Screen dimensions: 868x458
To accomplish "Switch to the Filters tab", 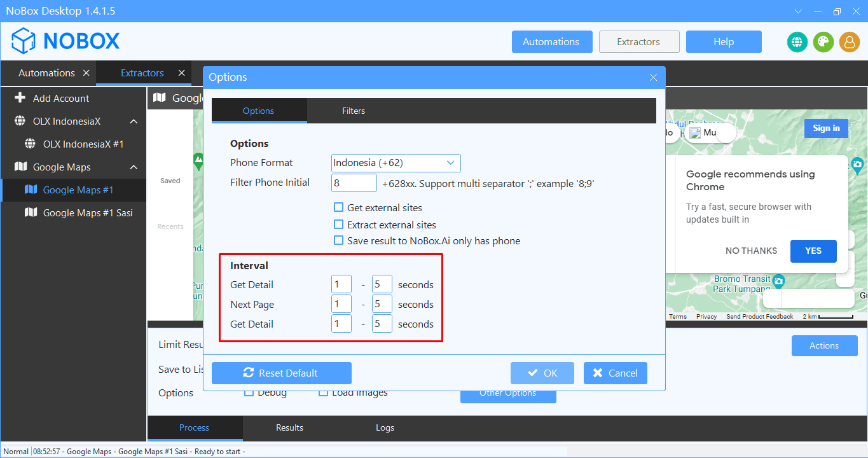I will coord(353,111).
